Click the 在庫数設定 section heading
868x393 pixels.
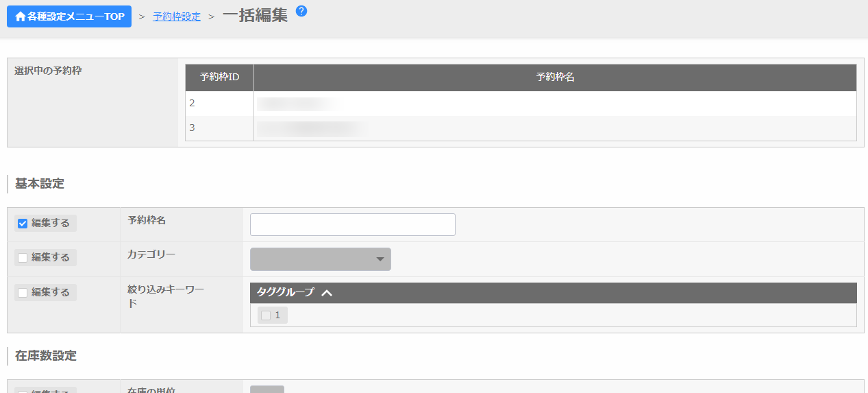[x=45, y=356]
